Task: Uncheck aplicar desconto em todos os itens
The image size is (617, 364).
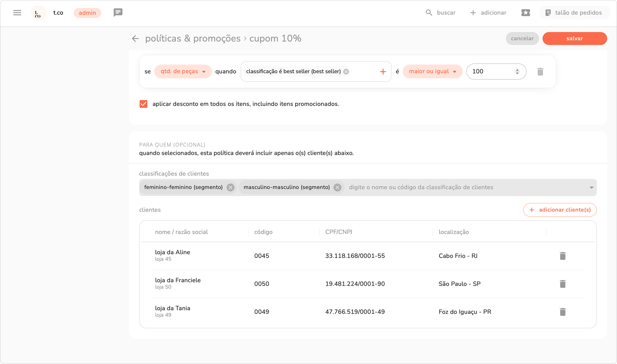Action: pyautogui.click(x=143, y=104)
